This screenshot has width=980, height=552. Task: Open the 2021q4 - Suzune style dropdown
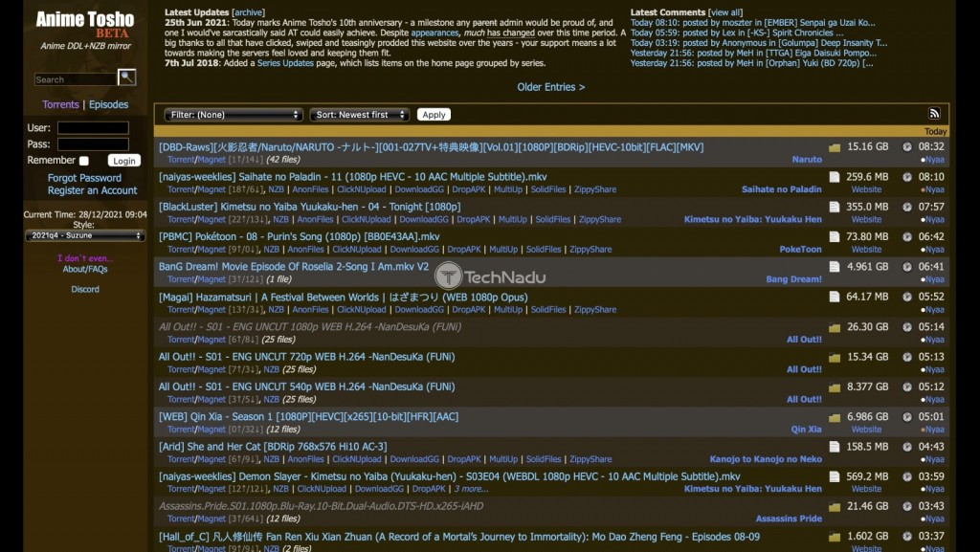pyautogui.click(x=85, y=235)
